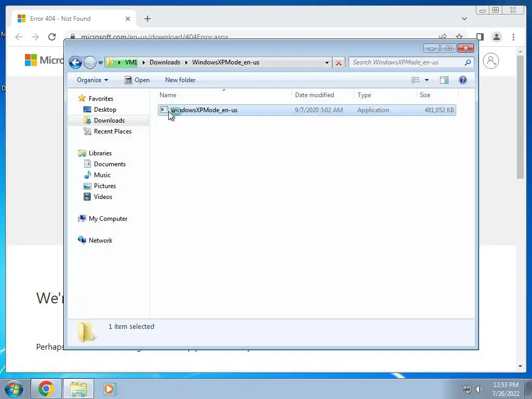This screenshot has height=399, width=532.
Task: Open Pictures library
Action: click(105, 186)
